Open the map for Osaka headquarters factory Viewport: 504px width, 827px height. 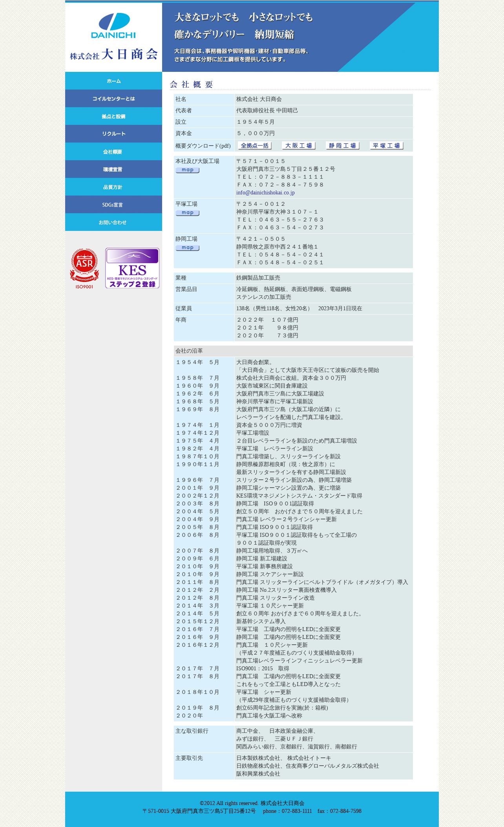pyautogui.click(x=188, y=170)
